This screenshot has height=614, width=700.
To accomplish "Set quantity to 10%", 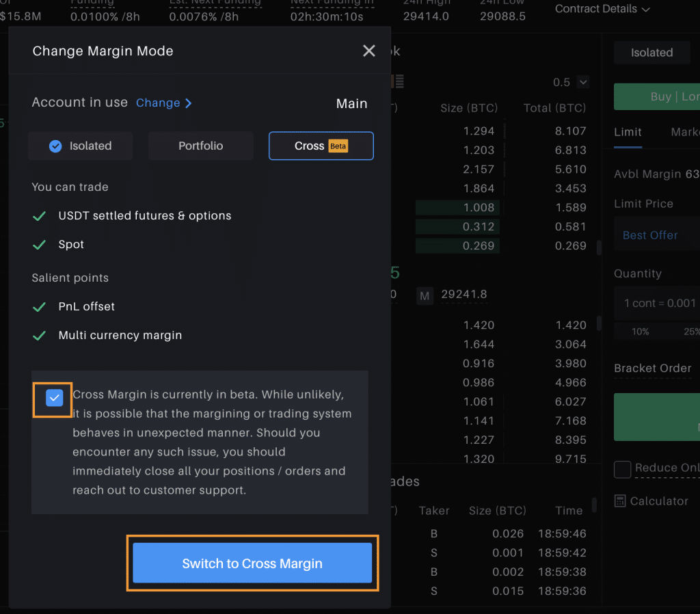I will coord(640,332).
